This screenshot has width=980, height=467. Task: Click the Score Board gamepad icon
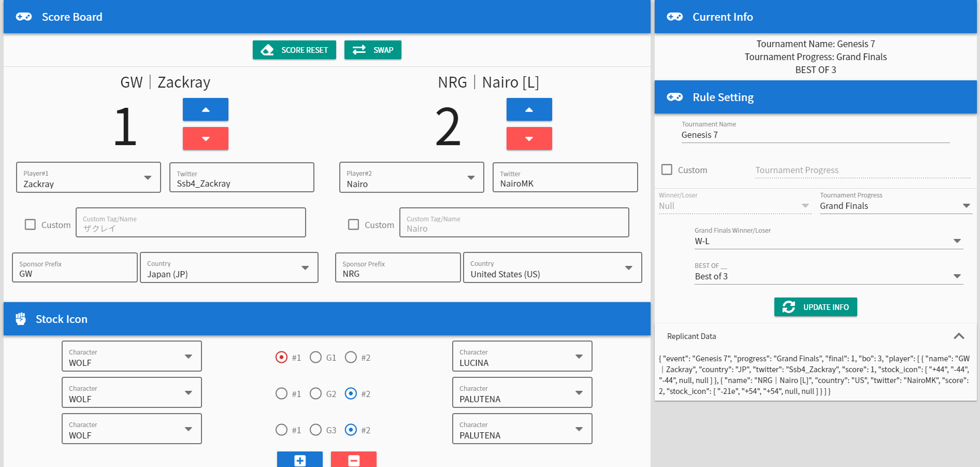pyautogui.click(x=24, y=17)
